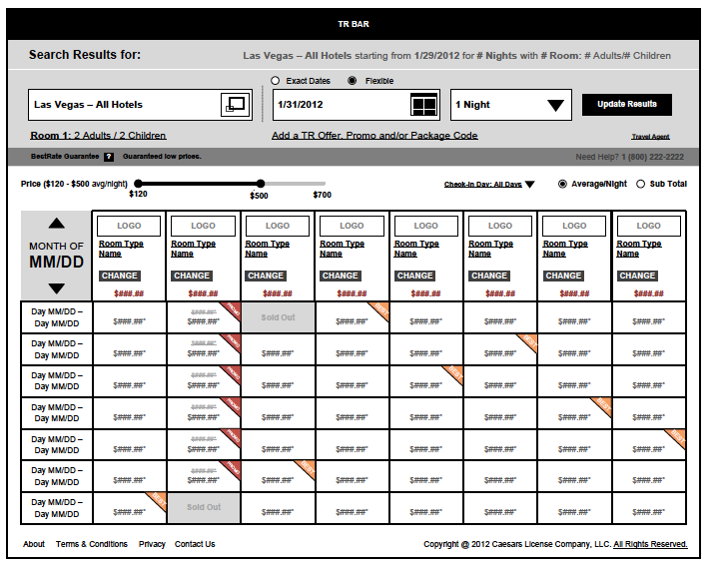Open Room Type Name link in fourth column
This screenshot has height=563, width=728.
pyautogui.click(x=342, y=249)
